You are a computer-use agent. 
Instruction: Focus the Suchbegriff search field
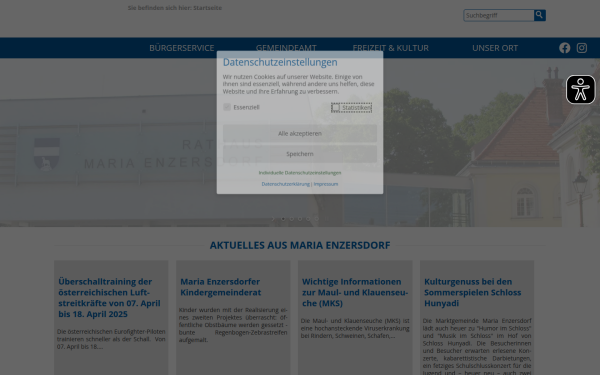[x=499, y=15]
